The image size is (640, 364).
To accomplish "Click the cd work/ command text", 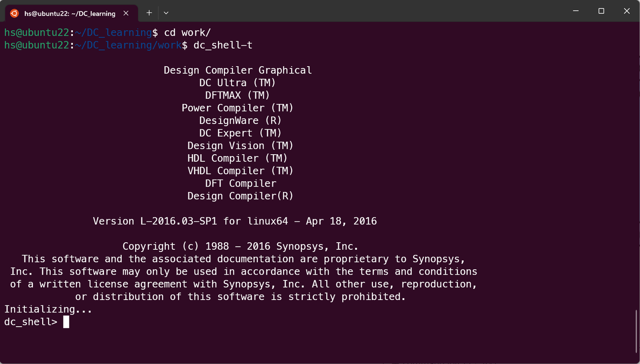I will 188,32.
